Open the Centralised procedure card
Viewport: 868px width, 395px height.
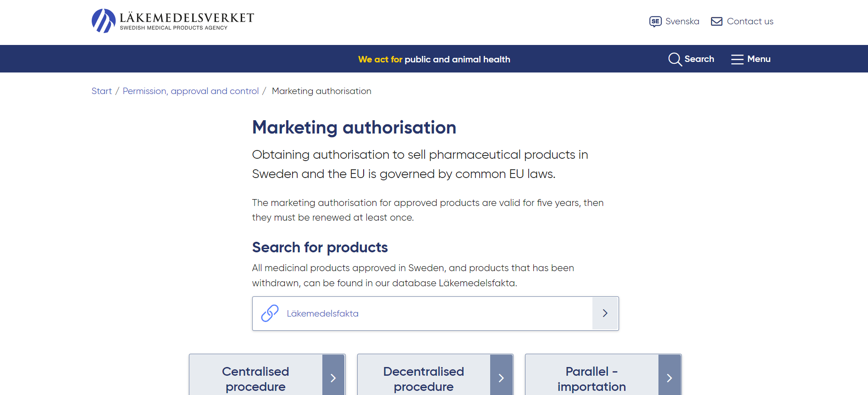pos(255,378)
